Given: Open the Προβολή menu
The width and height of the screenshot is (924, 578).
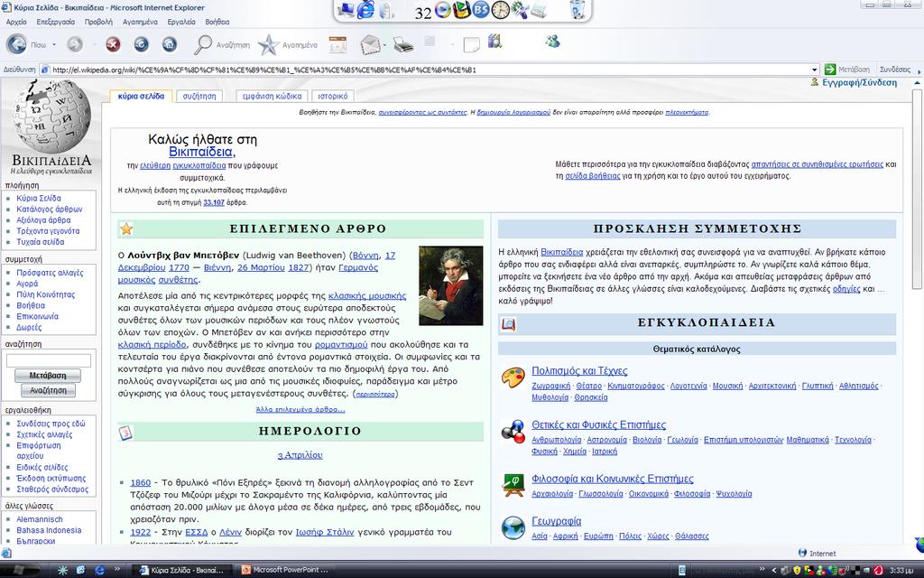Looking at the screenshot, I should [98, 22].
